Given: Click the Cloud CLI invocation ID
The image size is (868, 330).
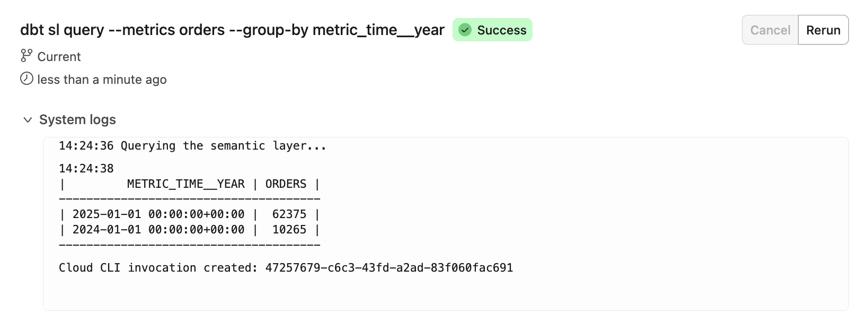Looking at the screenshot, I should (x=389, y=268).
